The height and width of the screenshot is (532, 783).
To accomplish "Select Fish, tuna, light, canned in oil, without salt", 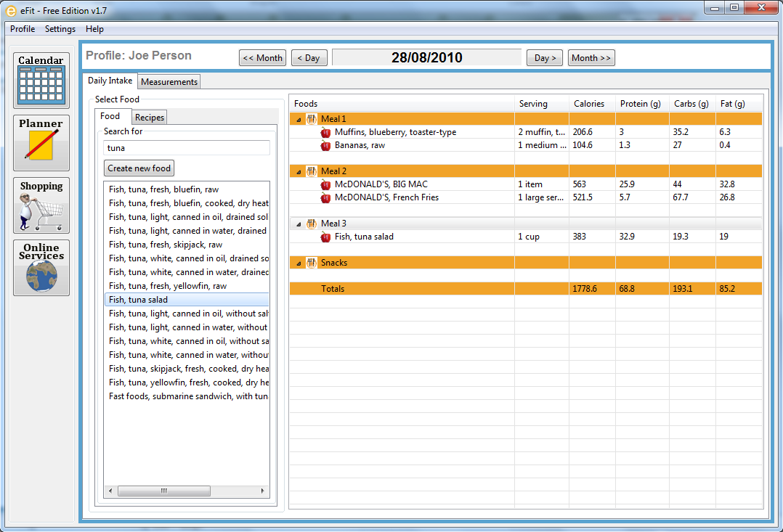I will click(187, 314).
